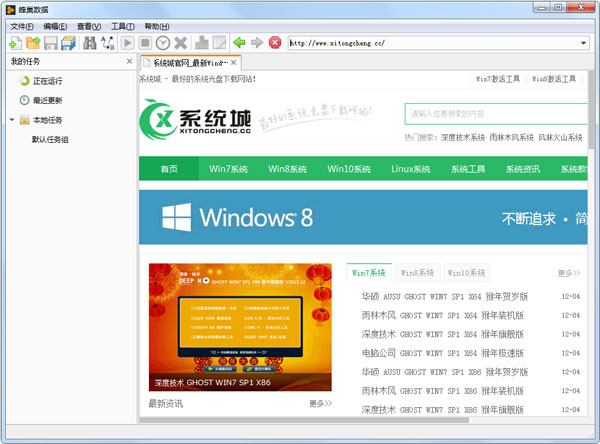Viewport: 600px width, 444px height.
Task: Create a new task with the new document icon
Action: (x=15, y=43)
